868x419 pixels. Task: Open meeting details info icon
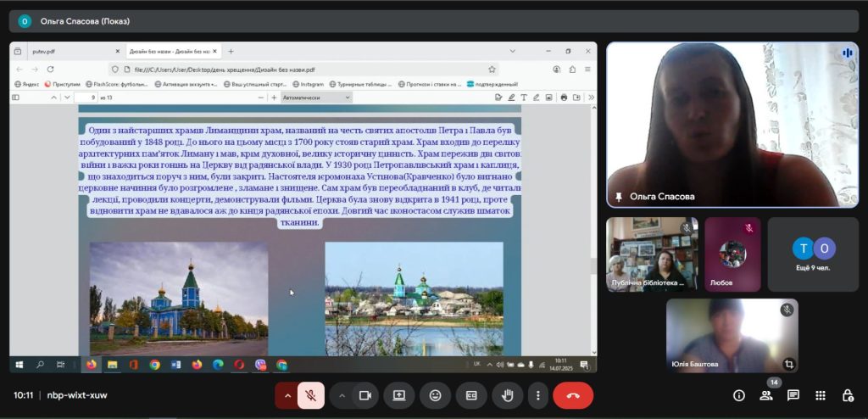[738, 395]
